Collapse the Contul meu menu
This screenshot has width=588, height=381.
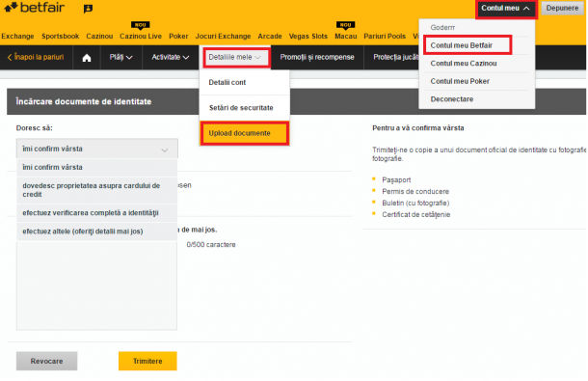pos(506,9)
